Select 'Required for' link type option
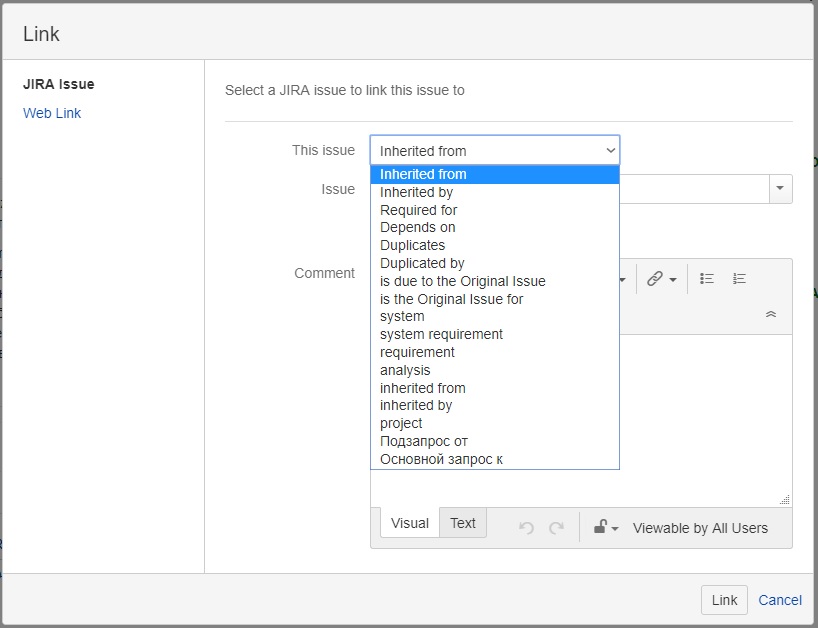The height and width of the screenshot is (628, 818). 418,210
